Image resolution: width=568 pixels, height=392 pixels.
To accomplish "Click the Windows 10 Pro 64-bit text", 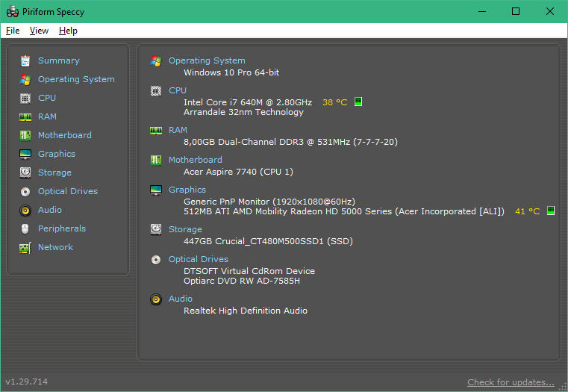I will pyautogui.click(x=231, y=72).
